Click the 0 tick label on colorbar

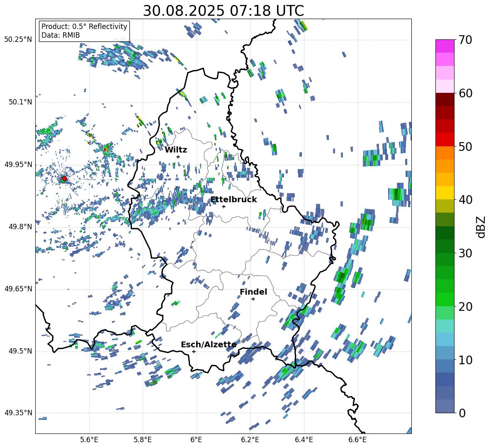click(462, 413)
